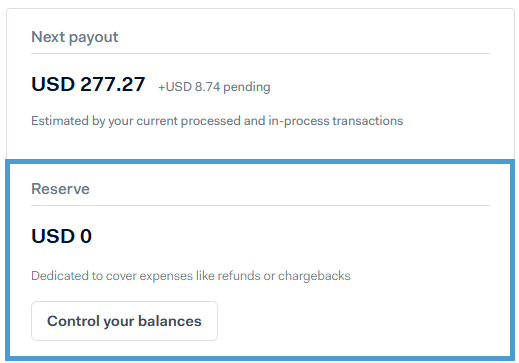Click the refunds or chargebacks description
The height and width of the screenshot is (363, 519).
point(191,276)
